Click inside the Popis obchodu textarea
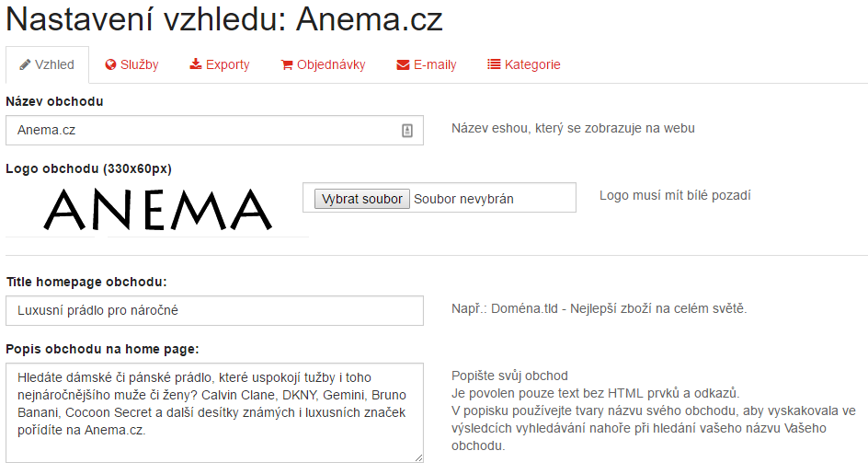Viewport: 868px width, 474px height. (215, 413)
